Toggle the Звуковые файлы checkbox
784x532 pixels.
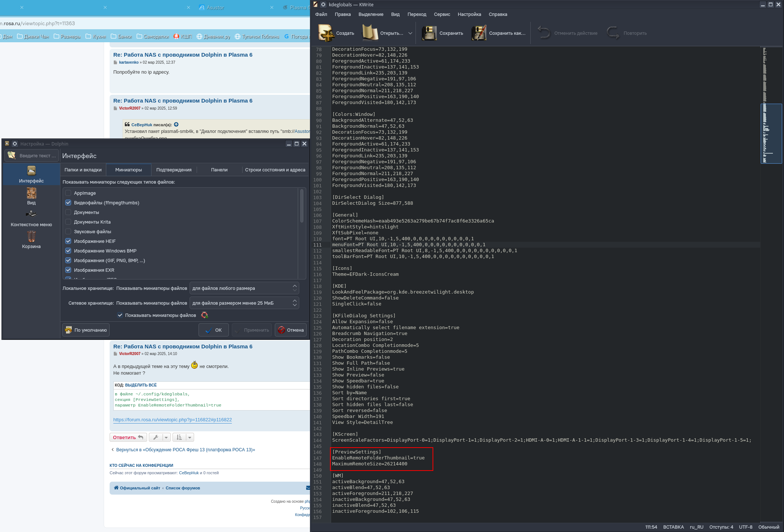68,231
